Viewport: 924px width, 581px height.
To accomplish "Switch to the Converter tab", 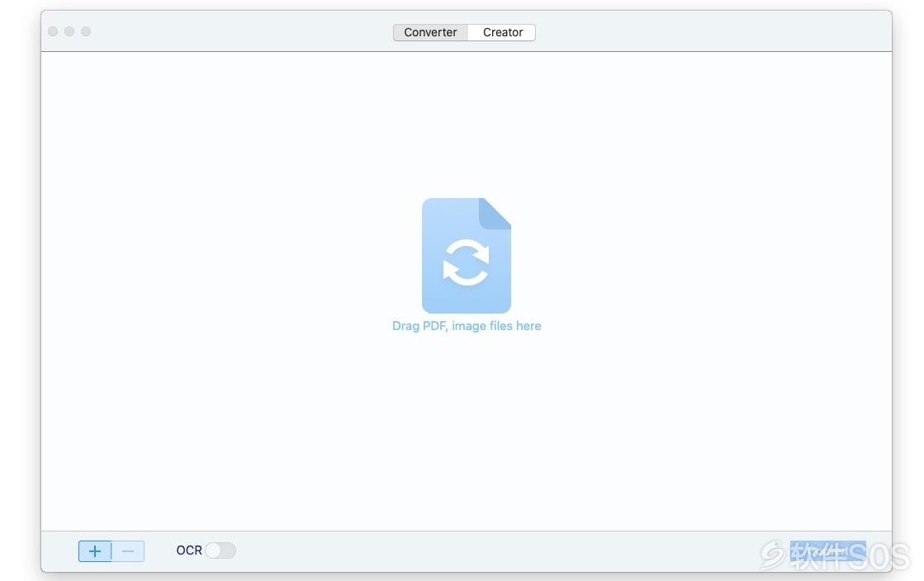I will coord(430,32).
